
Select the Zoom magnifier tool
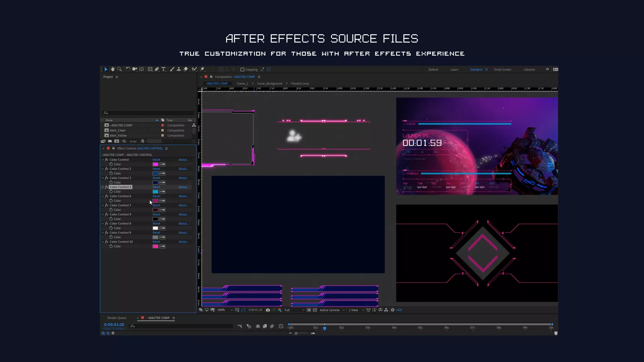pyautogui.click(x=119, y=69)
